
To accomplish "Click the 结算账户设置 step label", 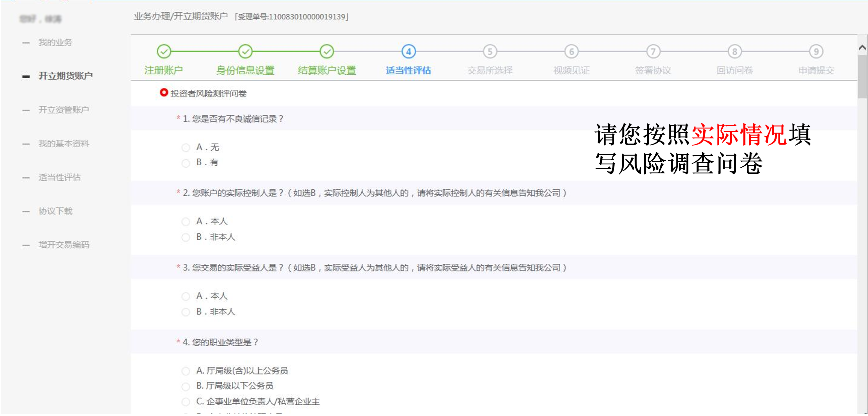I will (327, 70).
